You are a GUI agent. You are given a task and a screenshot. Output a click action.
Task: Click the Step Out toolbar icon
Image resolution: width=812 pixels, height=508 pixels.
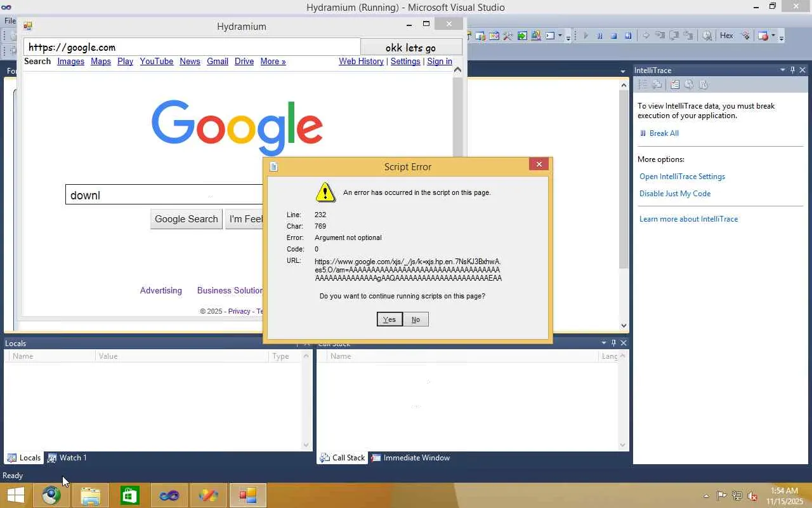(688, 36)
